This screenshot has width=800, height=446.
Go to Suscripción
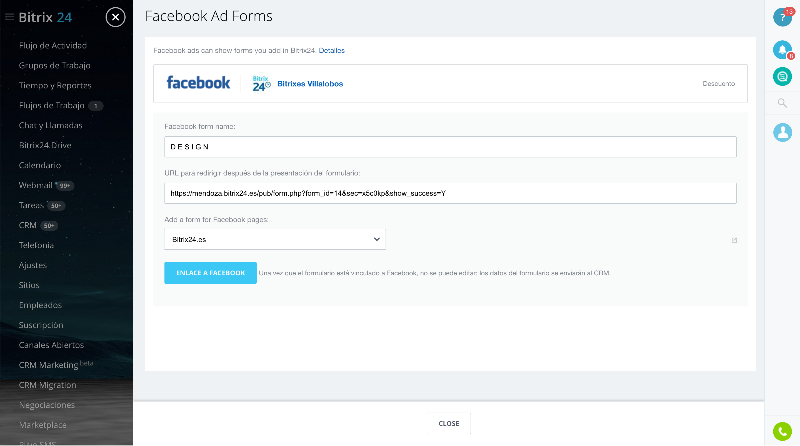[x=41, y=325]
